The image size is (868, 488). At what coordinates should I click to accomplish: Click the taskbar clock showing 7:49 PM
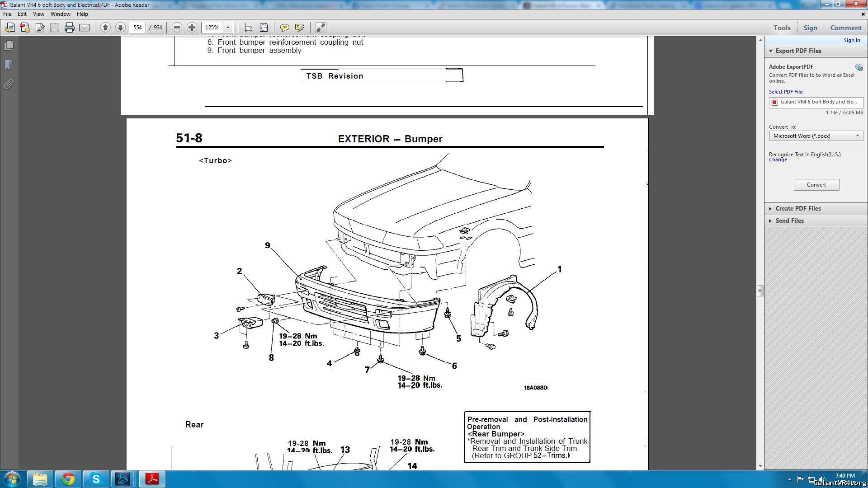coord(844,476)
